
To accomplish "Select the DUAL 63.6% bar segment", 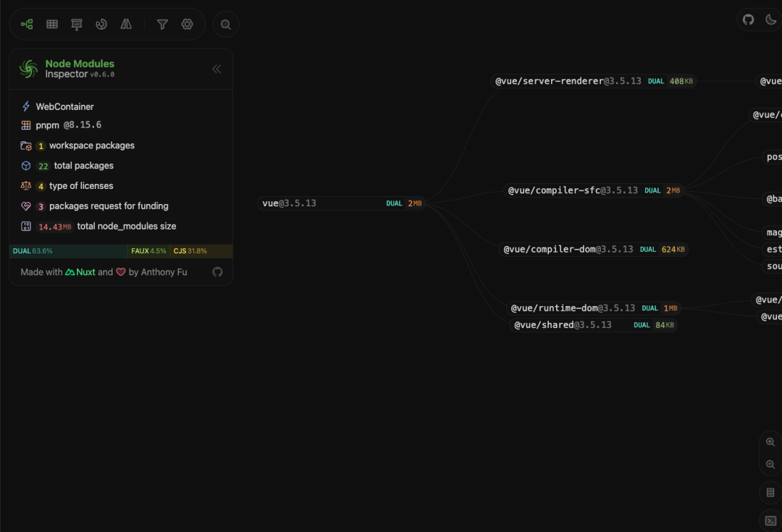I will pos(69,250).
